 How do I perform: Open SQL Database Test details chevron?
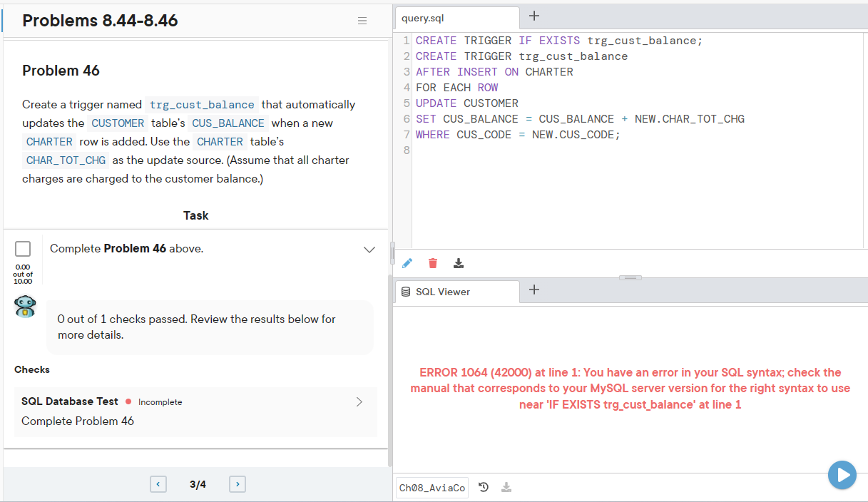click(359, 402)
